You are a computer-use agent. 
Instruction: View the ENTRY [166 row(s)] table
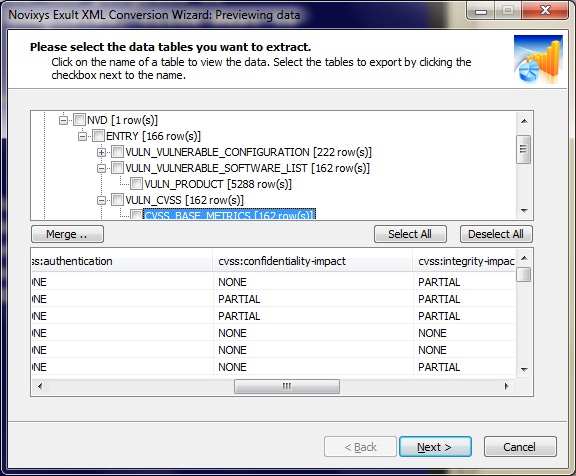pos(154,136)
